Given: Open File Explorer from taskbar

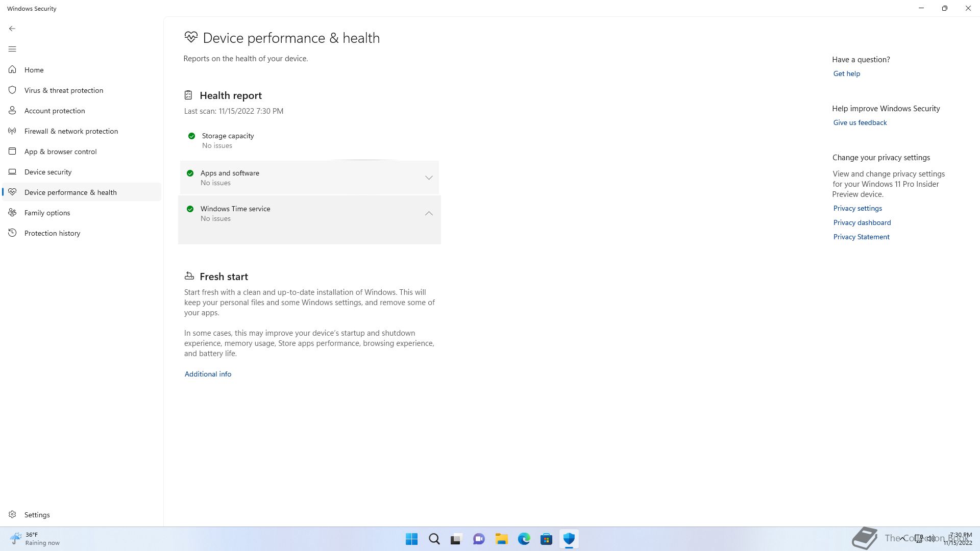Looking at the screenshot, I should (x=501, y=539).
